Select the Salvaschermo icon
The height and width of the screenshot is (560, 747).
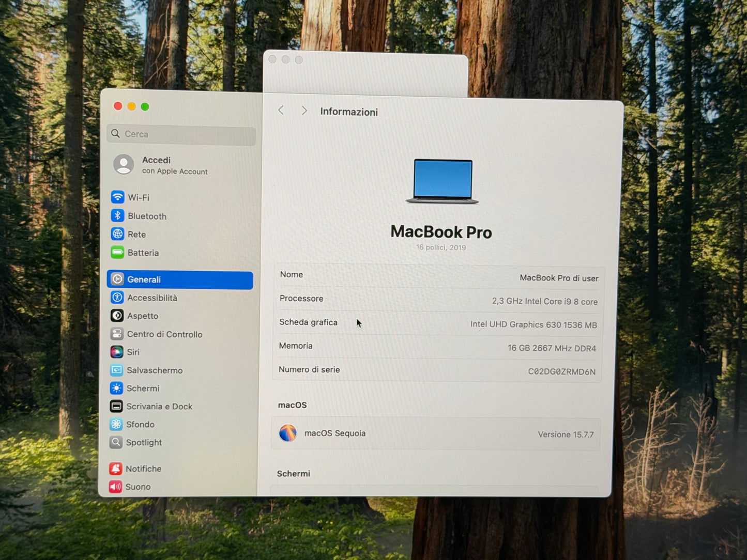117,370
